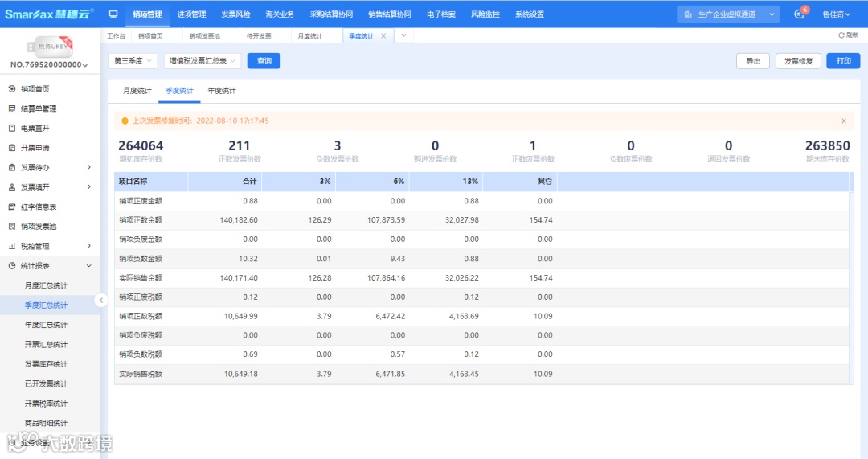Switch to the 工作台 page tab
This screenshot has width=868, height=459.
[x=116, y=36]
